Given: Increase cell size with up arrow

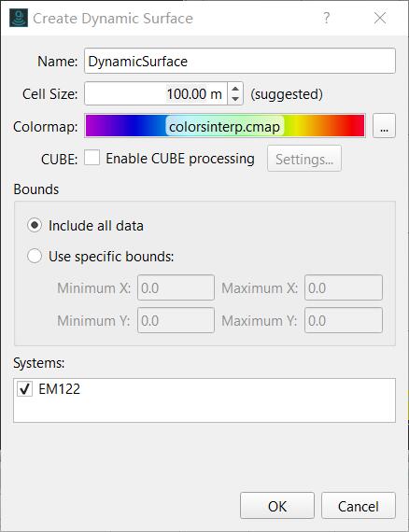Looking at the screenshot, I should coord(235,88).
